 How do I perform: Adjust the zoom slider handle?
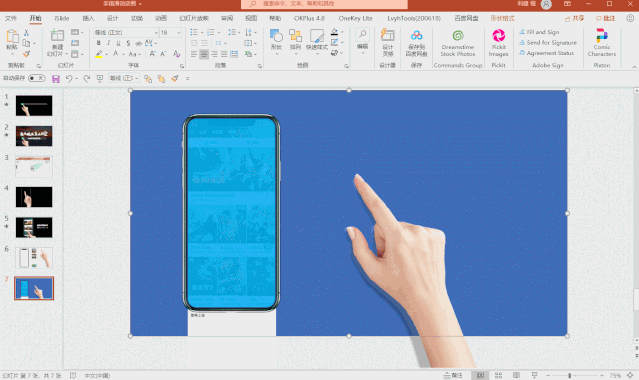(x=569, y=375)
